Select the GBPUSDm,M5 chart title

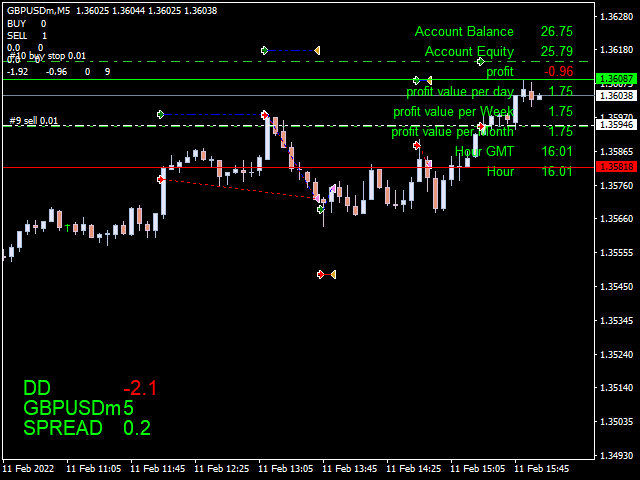point(38,11)
